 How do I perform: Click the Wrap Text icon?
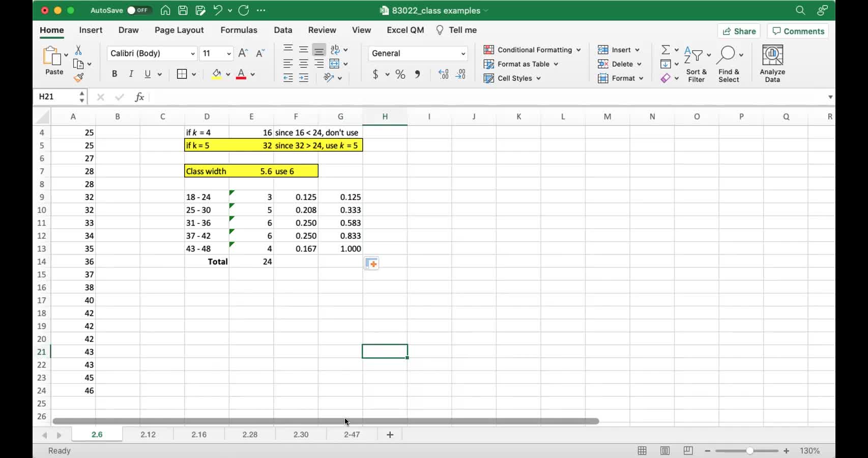335,50
